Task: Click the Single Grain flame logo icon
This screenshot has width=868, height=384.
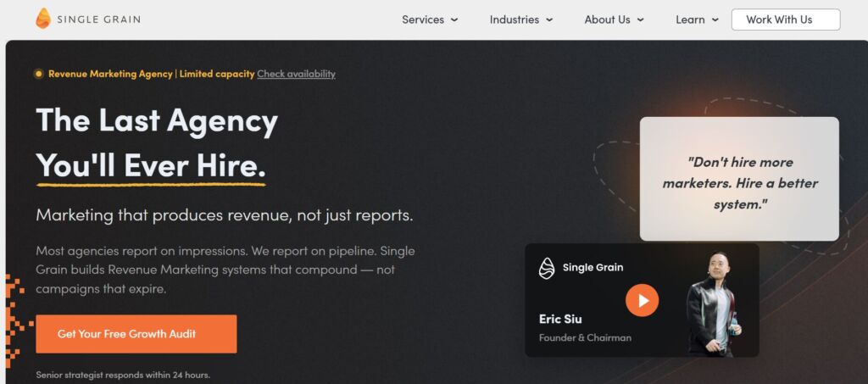Action: point(42,19)
